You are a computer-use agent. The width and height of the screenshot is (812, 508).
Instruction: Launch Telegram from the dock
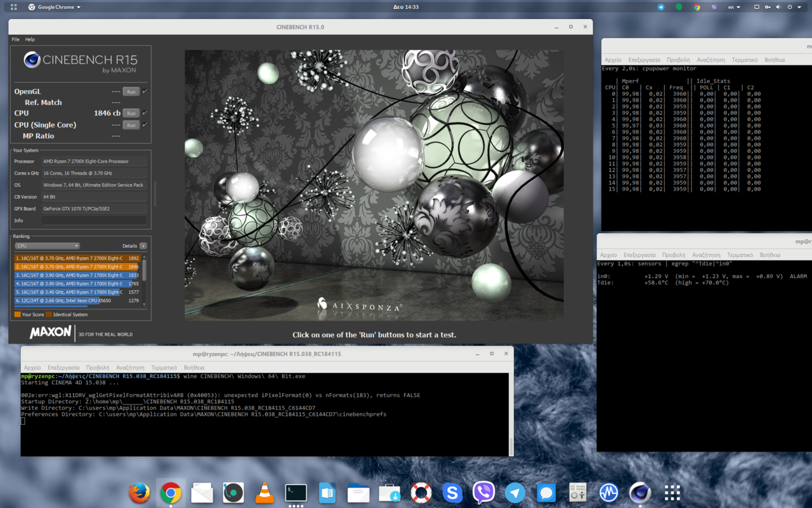pos(515,493)
